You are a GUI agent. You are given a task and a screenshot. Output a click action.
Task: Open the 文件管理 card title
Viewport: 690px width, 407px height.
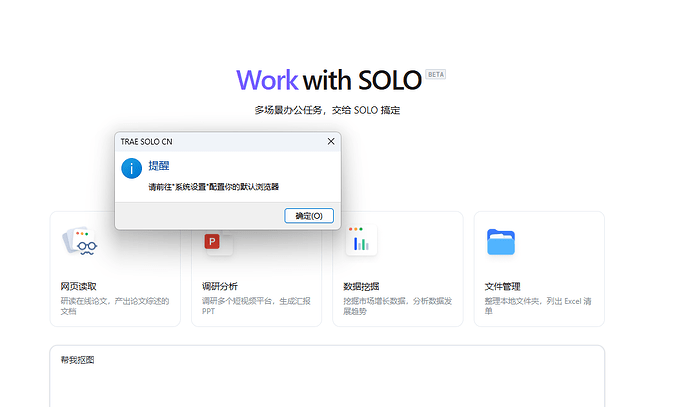click(x=503, y=286)
